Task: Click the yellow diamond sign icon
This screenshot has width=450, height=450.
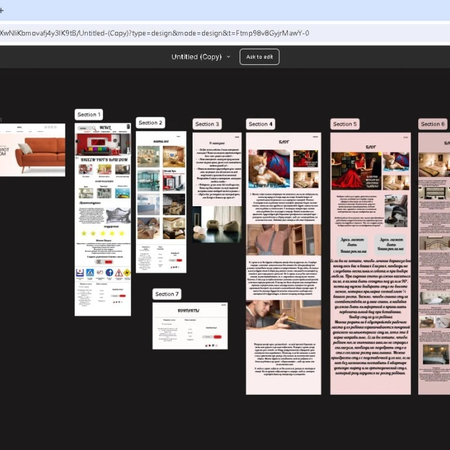Action: (x=127, y=273)
